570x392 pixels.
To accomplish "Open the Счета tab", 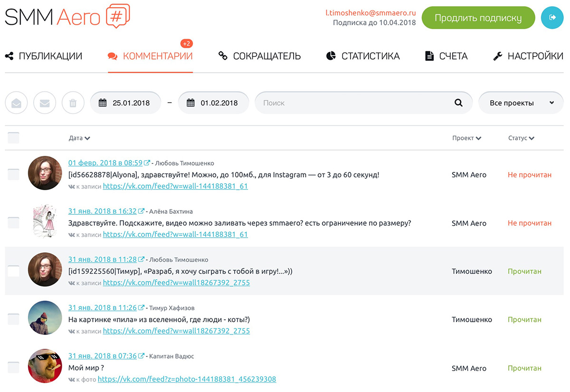I will point(446,56).
